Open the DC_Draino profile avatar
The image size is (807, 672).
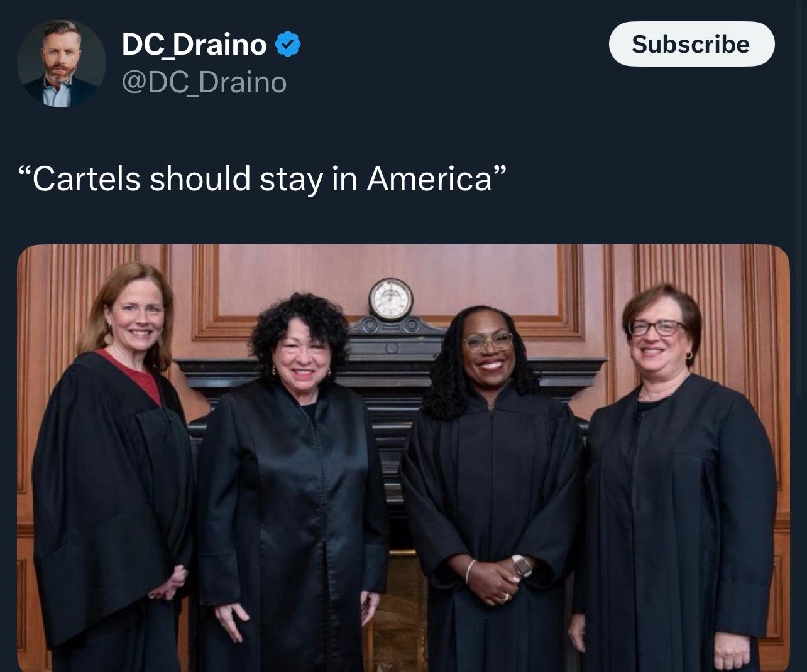tap(62, 63)
